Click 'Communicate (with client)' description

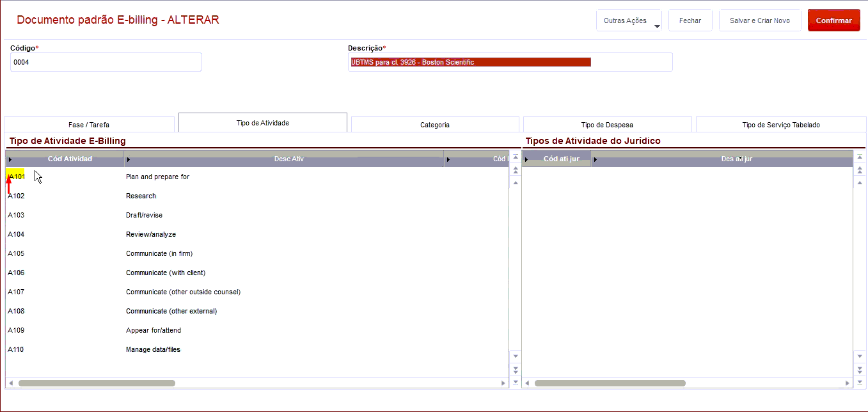tap(166, 273)
